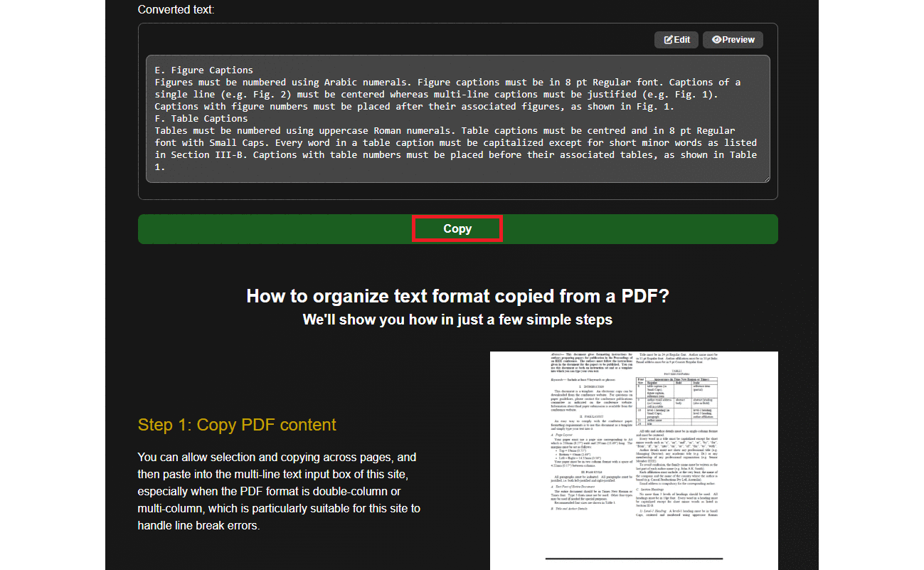
Task: Click the PDF sample document thumbnail
Action: (x=634, y=460)
